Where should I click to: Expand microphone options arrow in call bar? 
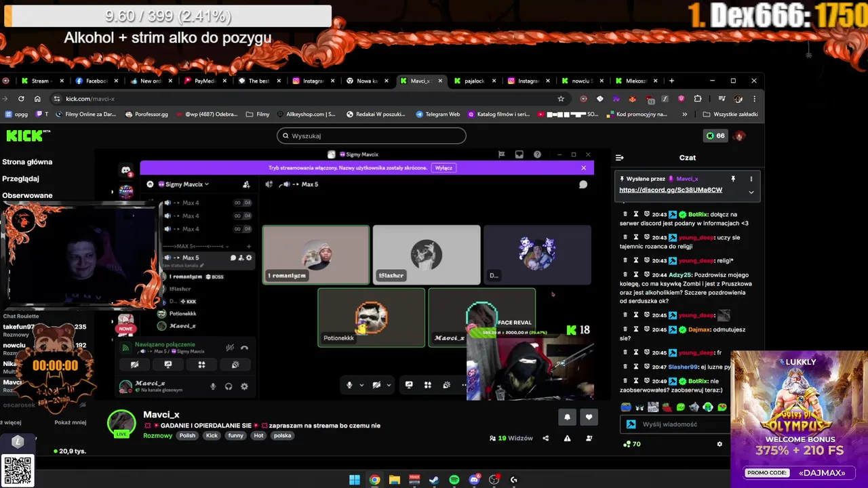click(x=361, y=385)
